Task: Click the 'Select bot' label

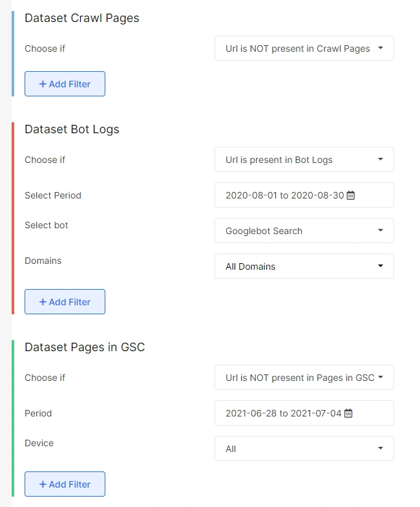Action: point(47,225)
